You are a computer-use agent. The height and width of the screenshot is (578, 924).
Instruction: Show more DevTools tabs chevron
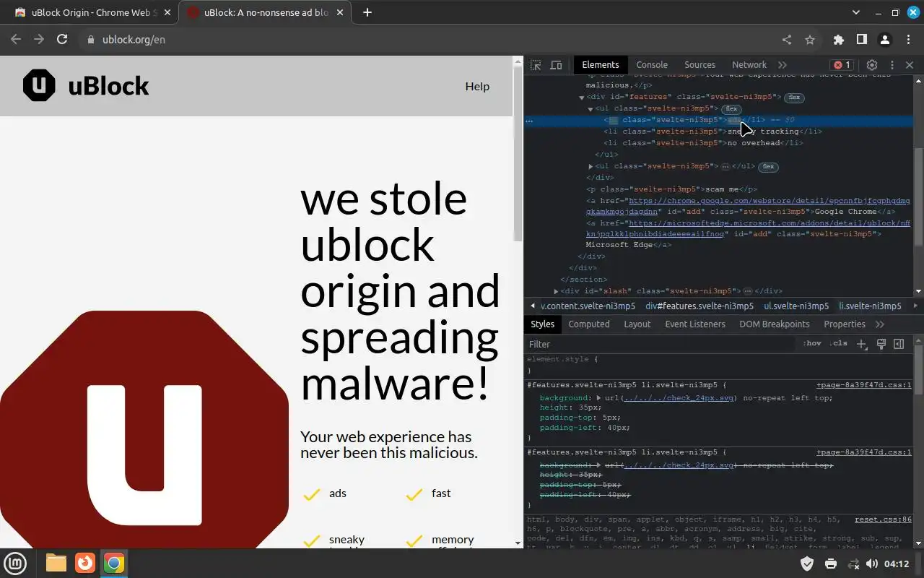[783, 65]
